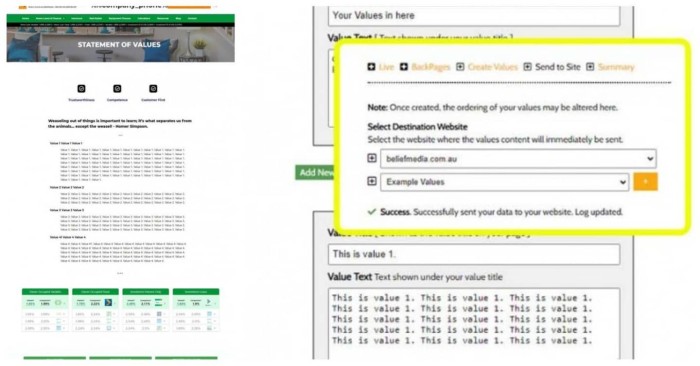This screenshot has height=366, width=700.
Task: Open the Example Values dropdown
Action: 504,182
